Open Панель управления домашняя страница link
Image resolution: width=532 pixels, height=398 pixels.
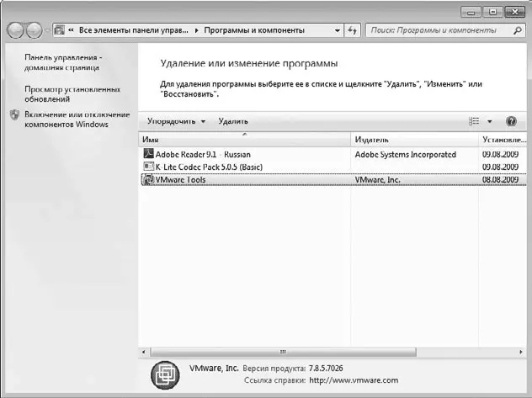63,62
